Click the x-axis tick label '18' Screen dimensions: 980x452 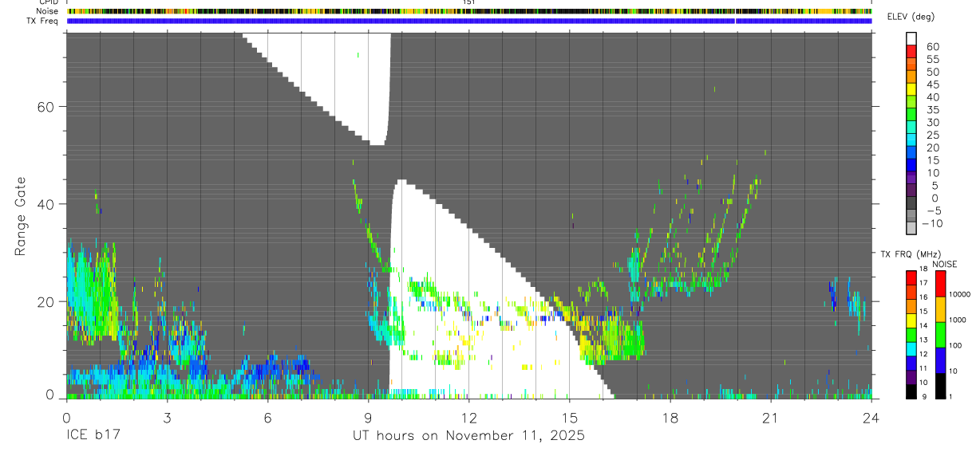[x=670, y=418]
